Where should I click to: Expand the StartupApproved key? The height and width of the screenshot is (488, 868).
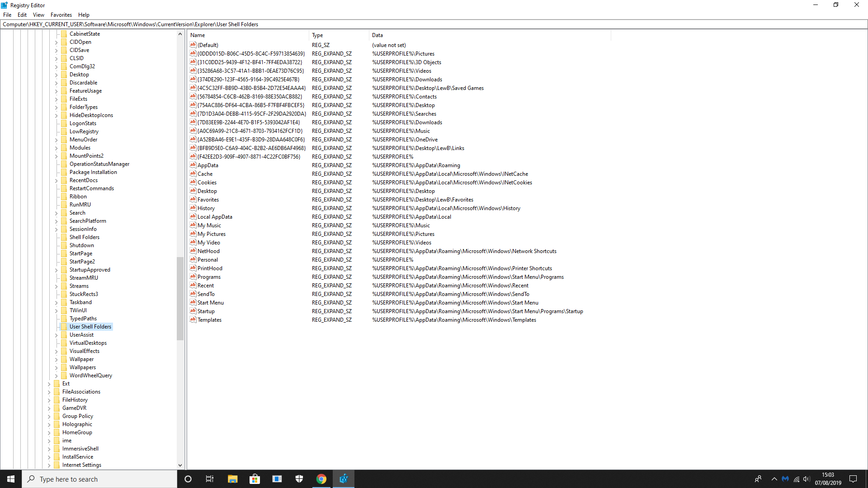pyautogui.click(x=57, y=270)
